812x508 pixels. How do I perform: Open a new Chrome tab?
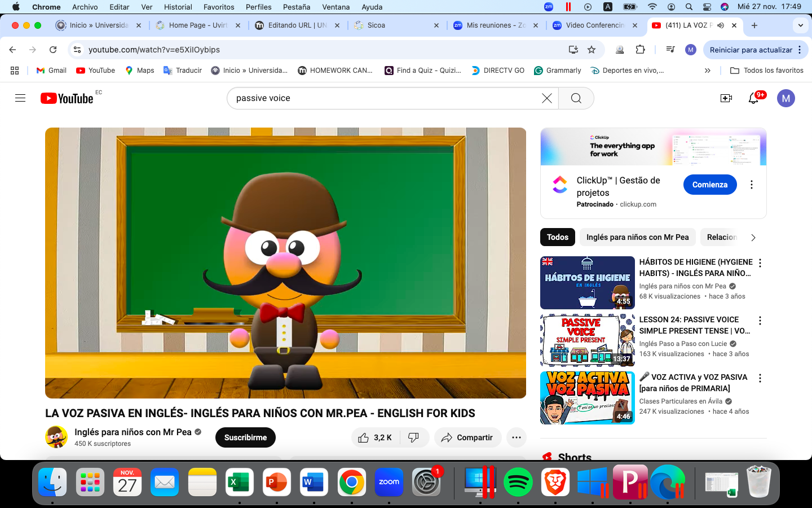point(754,25)
